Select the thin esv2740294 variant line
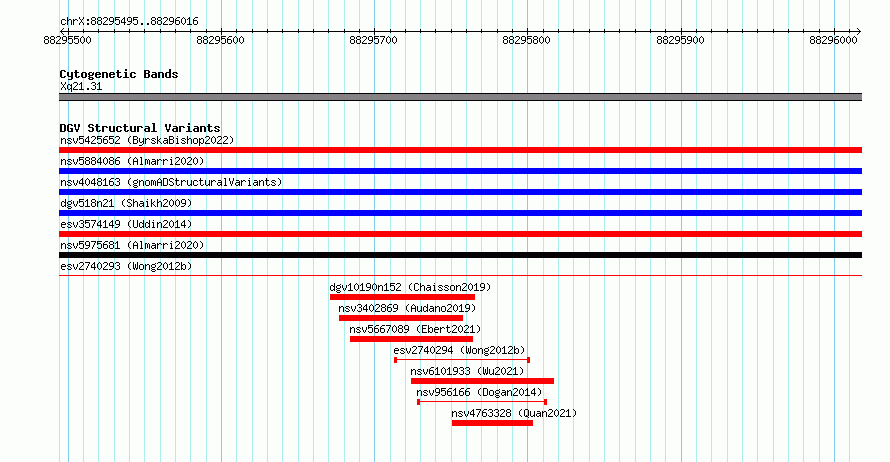890x462 pixels. point(462,360)
